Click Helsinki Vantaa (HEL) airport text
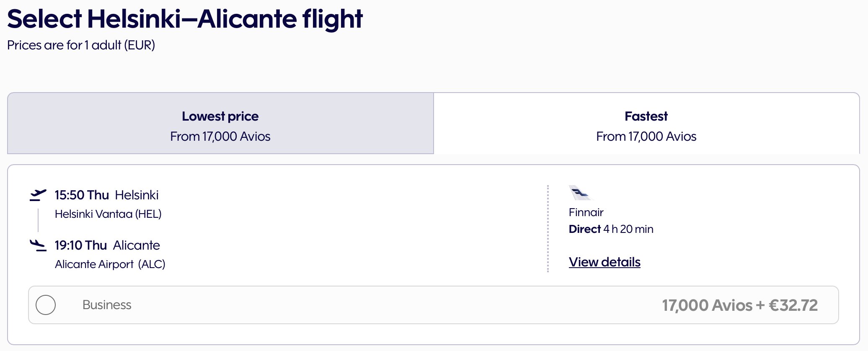 click(x=108, y=214)
